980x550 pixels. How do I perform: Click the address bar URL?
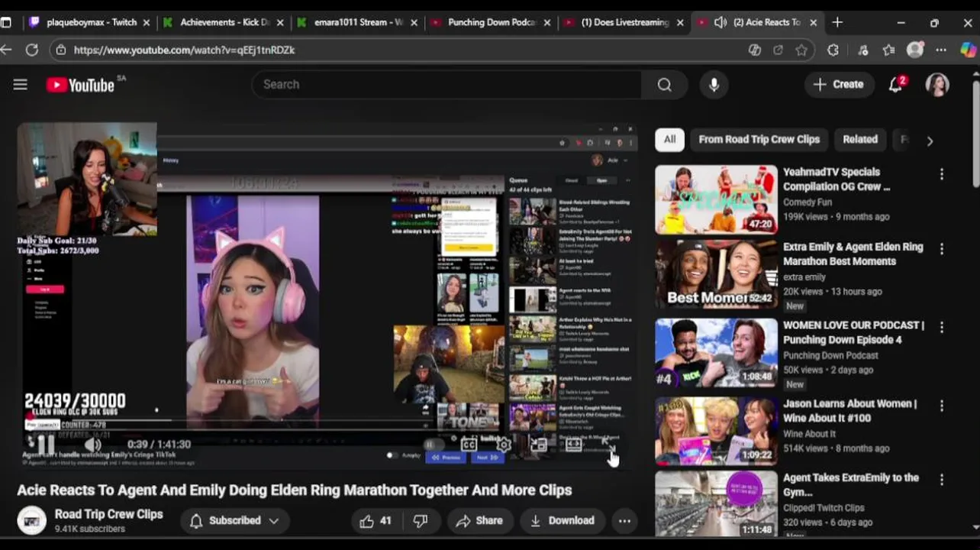185,50
